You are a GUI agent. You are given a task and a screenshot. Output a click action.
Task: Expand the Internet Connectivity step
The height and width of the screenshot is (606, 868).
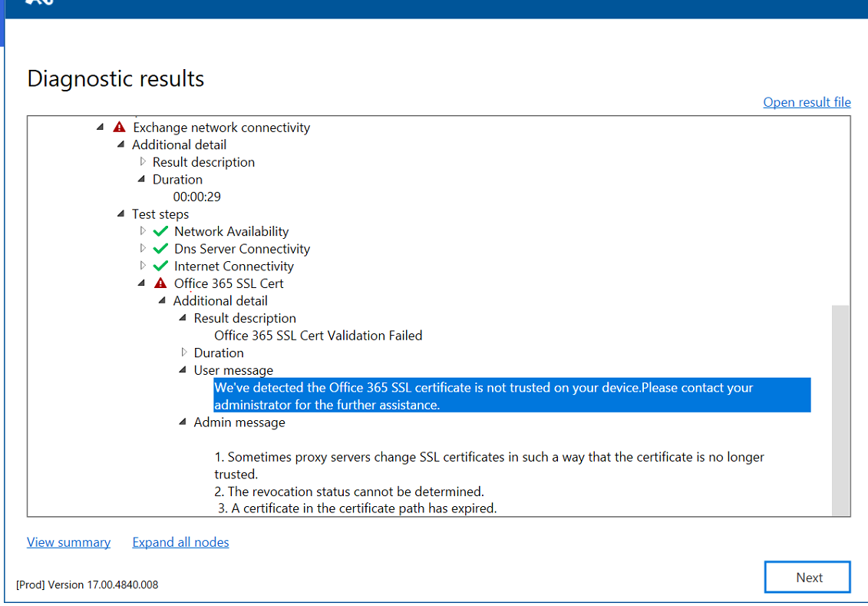point(142,265)
